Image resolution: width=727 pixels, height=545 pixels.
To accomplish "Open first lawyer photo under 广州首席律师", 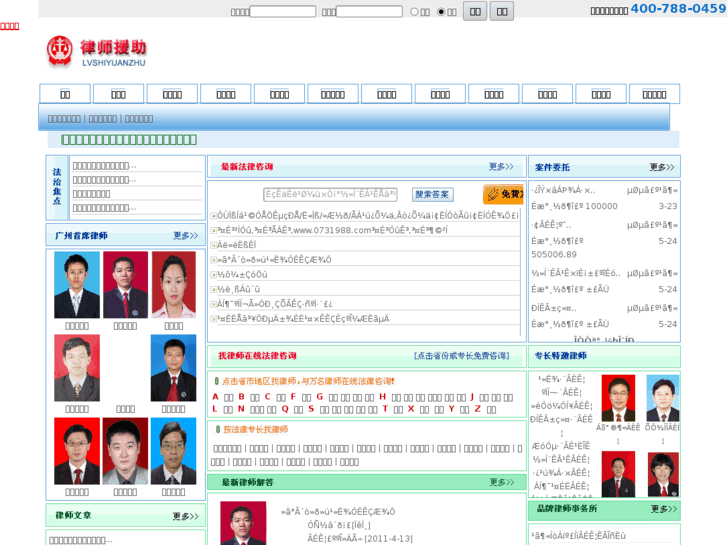I will [77, 285].
